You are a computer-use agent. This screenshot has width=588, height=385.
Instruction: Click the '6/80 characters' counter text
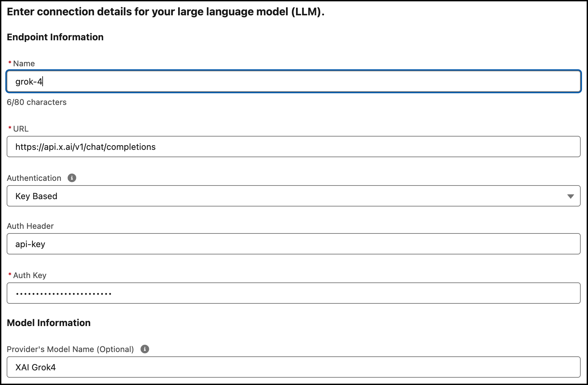[x=37, y=102]
